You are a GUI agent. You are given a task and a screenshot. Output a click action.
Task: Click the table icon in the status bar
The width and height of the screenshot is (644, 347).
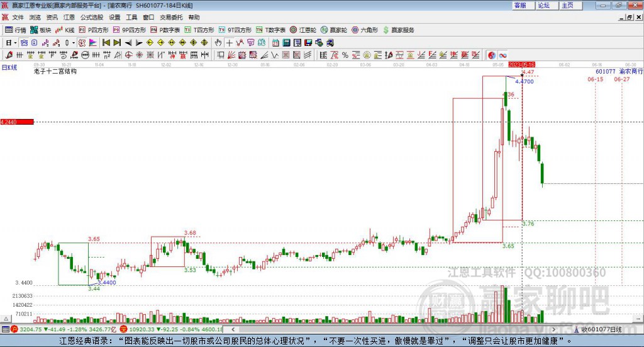click(x=5, y=329)
